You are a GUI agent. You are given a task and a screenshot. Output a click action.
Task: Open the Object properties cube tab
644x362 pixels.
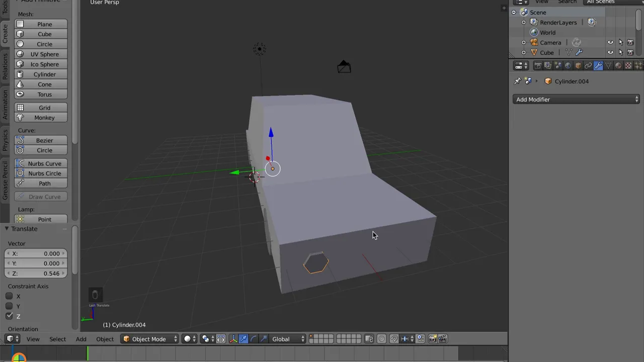coord(578,65)
